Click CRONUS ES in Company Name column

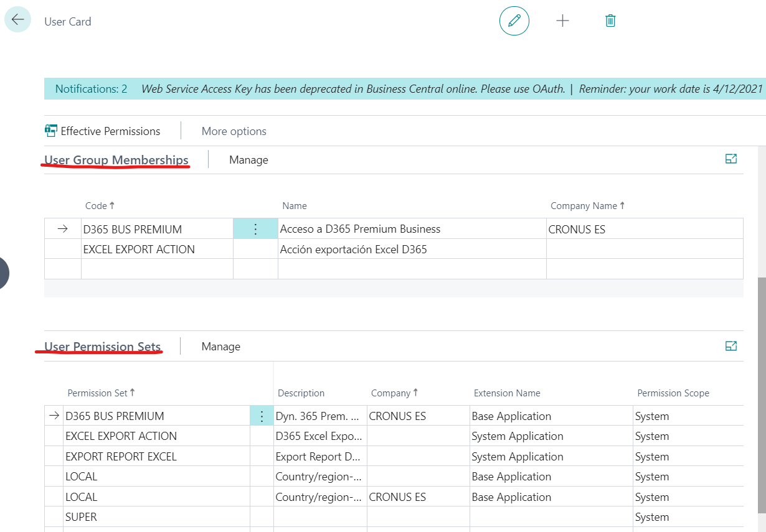tap(645, 229)
